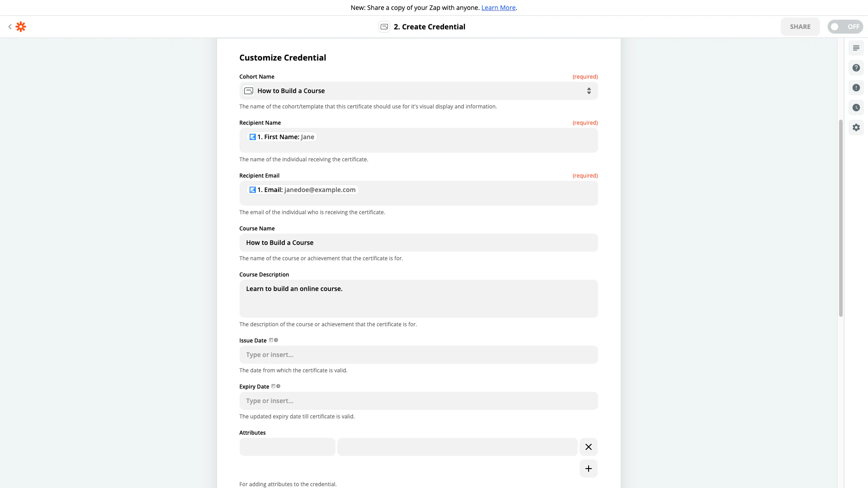Screen dimensions: 868x488
Task: Remove the attribute row with the X button
Action: point(588,447)
